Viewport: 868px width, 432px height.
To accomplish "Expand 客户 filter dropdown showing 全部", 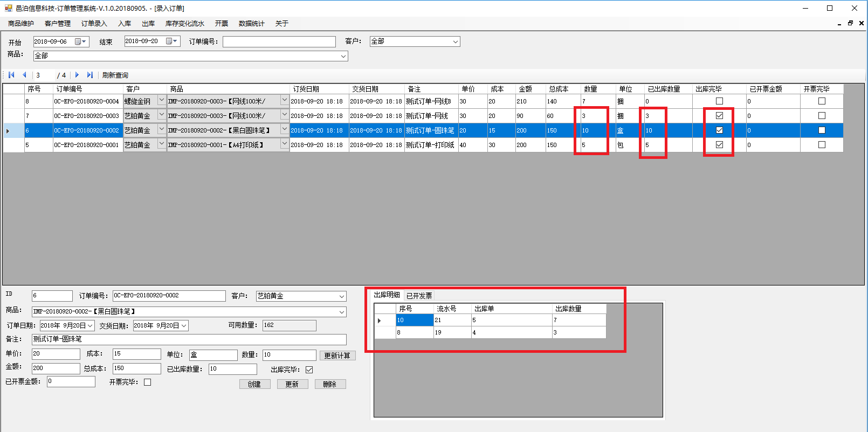I will pos(455,41).
